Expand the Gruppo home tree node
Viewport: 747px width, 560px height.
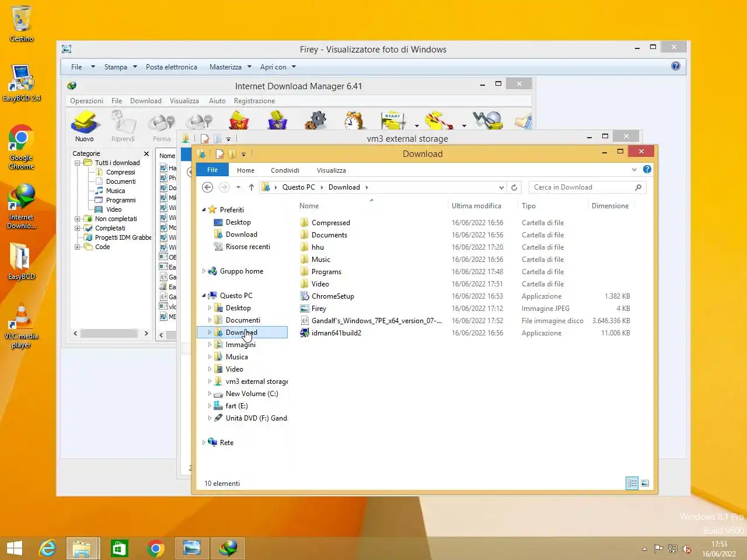(x=204, y=271)
